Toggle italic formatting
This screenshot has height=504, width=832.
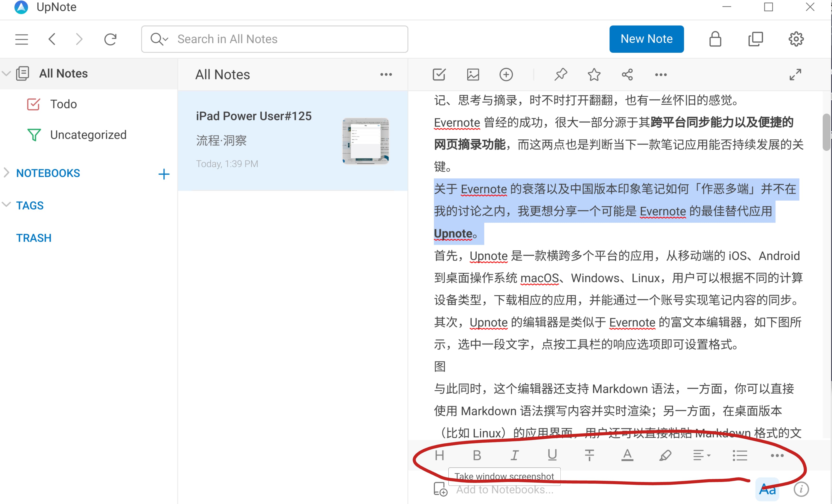[514, 455]
